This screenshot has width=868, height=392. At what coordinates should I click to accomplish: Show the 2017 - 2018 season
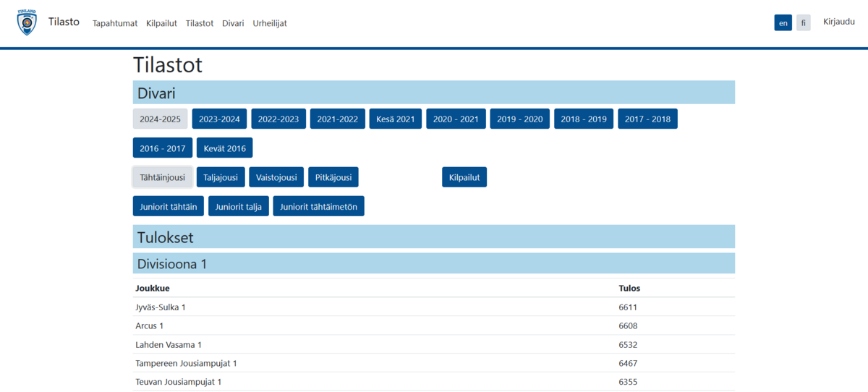point(647,119)
